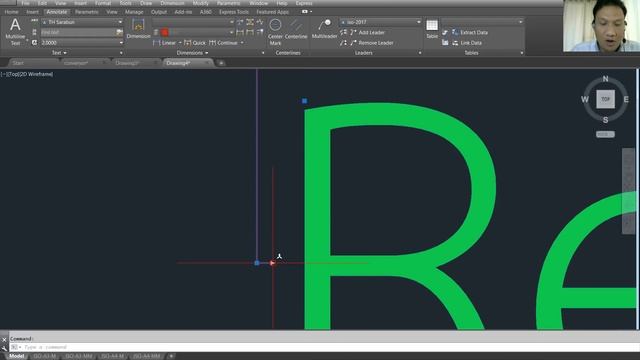640x360 pixels.
Task: Choose the Linear dimension tool
Action: click(164, 42)
